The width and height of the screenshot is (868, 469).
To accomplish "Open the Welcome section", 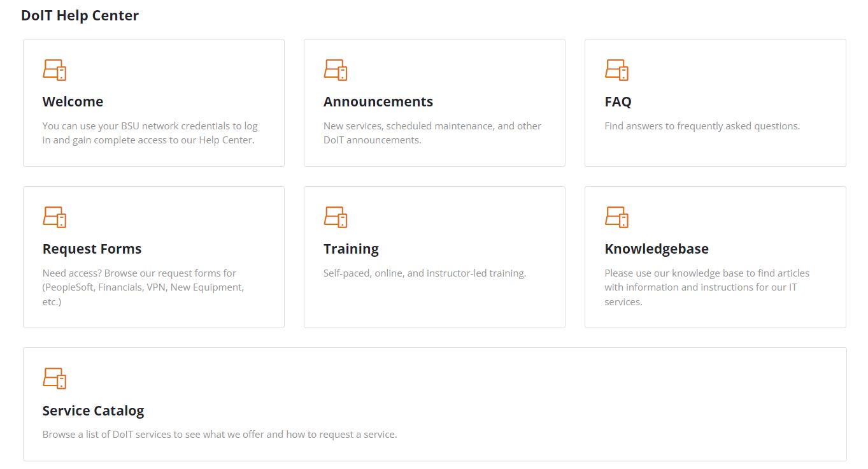I will [x=73, y=101].
